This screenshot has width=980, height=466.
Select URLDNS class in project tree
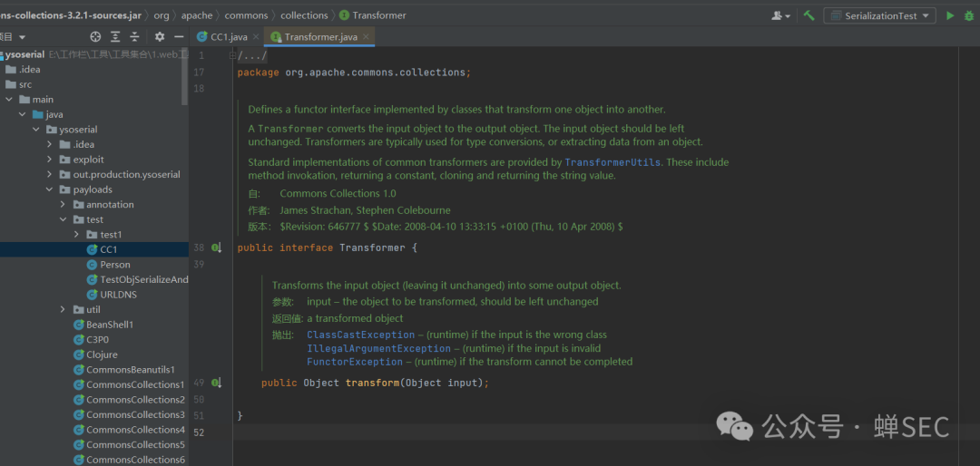tap(117, 295)
